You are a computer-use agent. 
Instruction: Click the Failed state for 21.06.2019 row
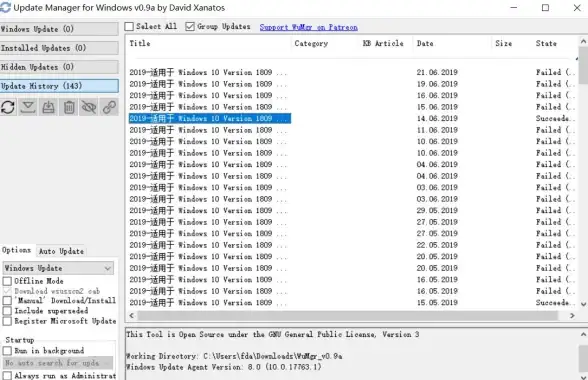(555, 72)
